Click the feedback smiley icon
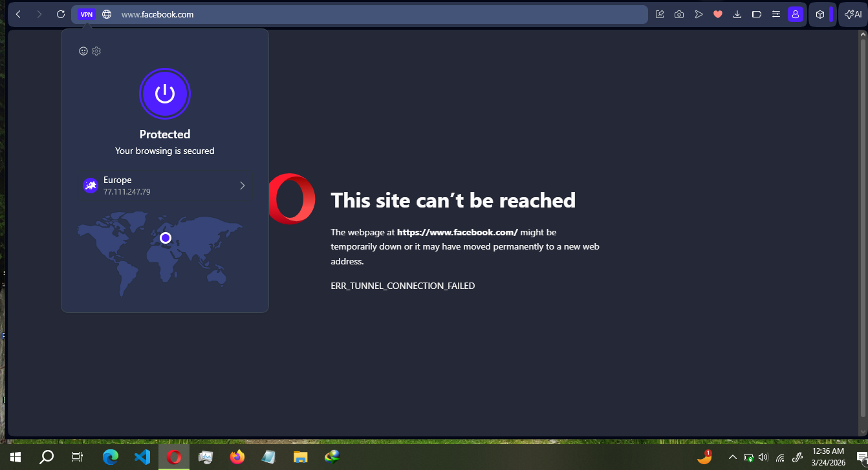 click(x=83, y=51)
